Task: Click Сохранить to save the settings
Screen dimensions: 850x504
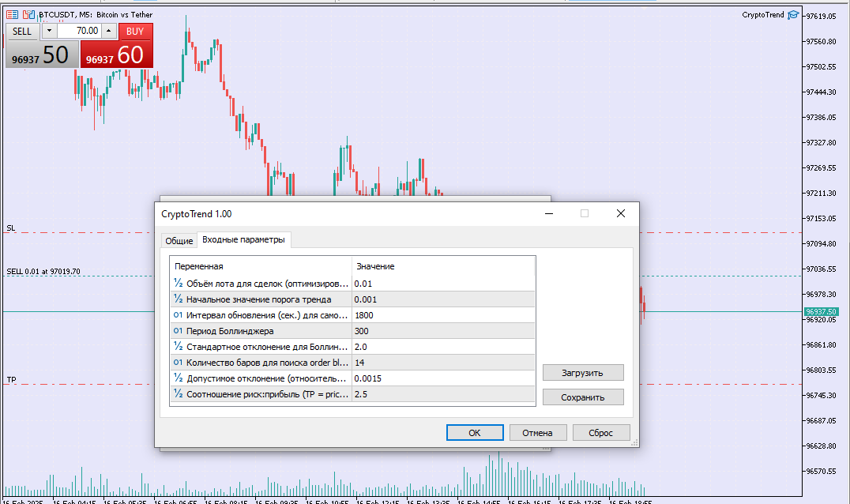Action: (x=582, y=397)
